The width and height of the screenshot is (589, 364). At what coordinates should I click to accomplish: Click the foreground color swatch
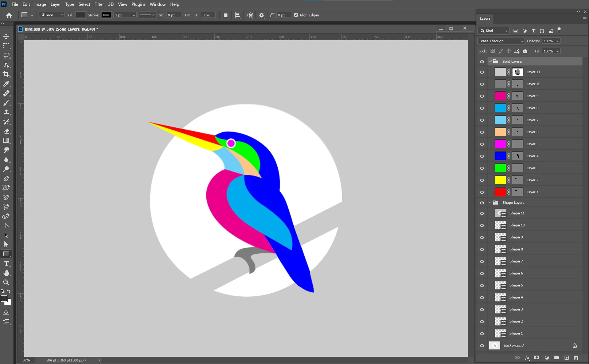coord(4,299)
